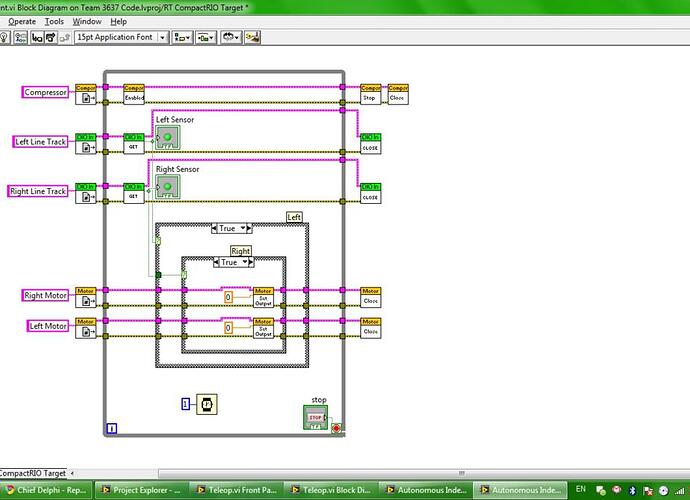Open the Help menu
The width and height of the screenshot is (690, 500).
[118, 22]
